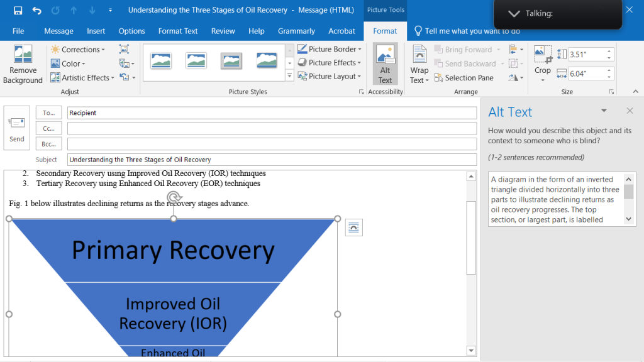Open picture Color dropdown

click(68, 63)
